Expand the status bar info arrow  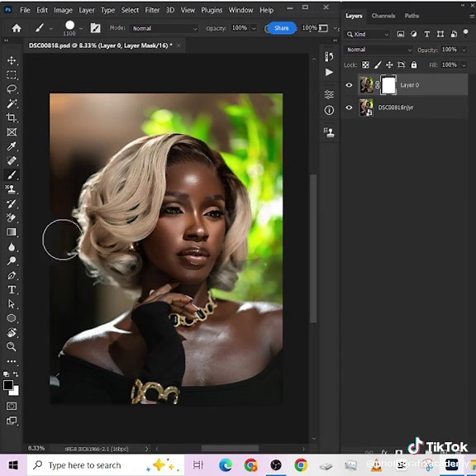click(x=146, y=449)
